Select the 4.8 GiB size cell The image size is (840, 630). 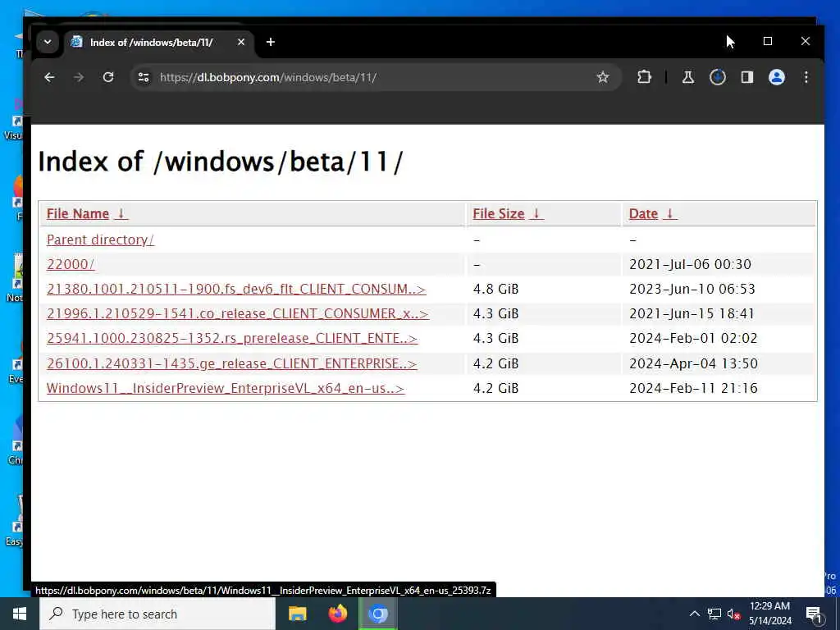(x=495, y=289)
